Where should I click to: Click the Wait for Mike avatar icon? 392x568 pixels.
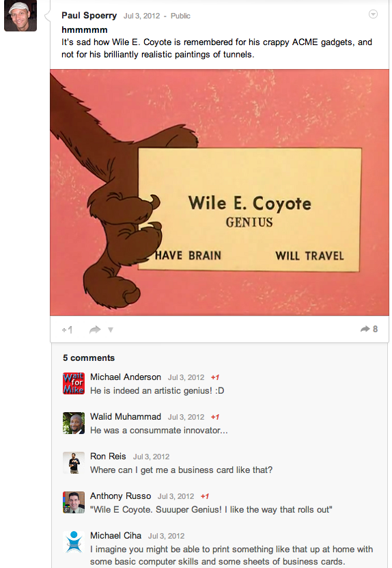point(74,383)
